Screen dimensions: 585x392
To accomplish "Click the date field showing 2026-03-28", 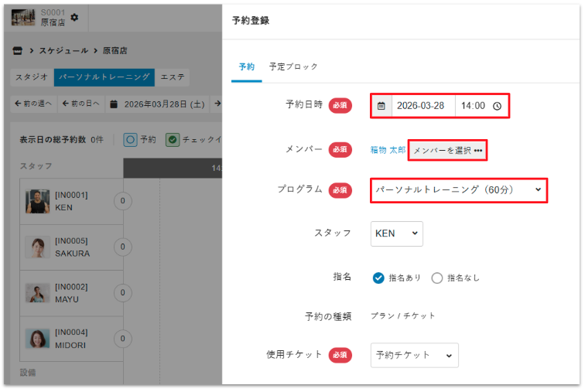I will click(422, 106).
